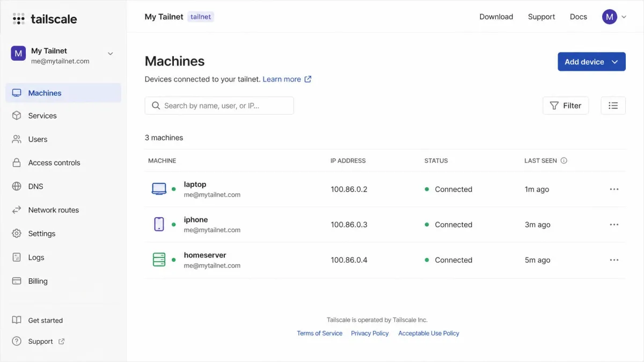Expand the My Tailnet account switcher chevron
The image size is (644, 362).
[x=111, y=53]
